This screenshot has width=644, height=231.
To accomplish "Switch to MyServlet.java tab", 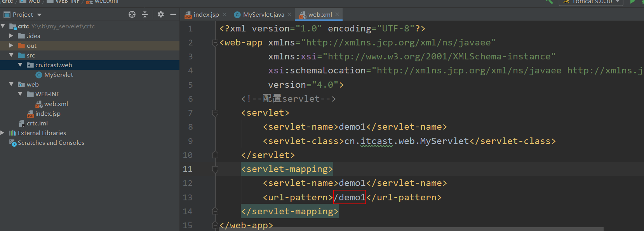I will [x=263, y=14].
